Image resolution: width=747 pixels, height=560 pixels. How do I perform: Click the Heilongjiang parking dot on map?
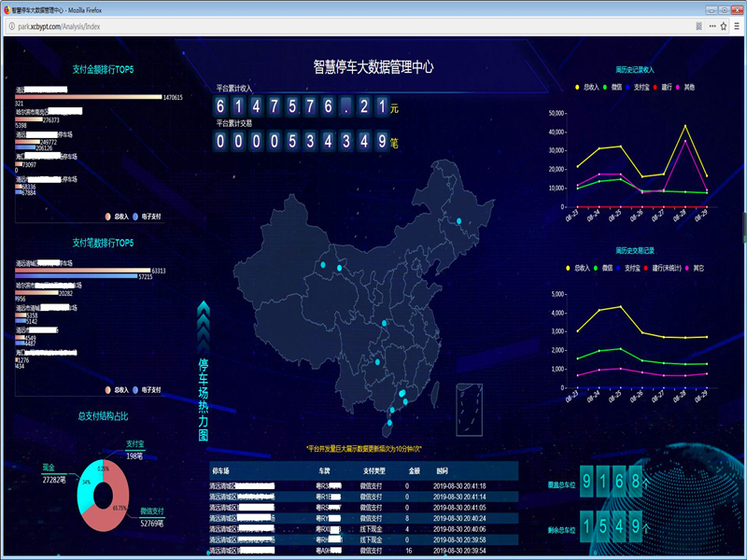[458, 221]
